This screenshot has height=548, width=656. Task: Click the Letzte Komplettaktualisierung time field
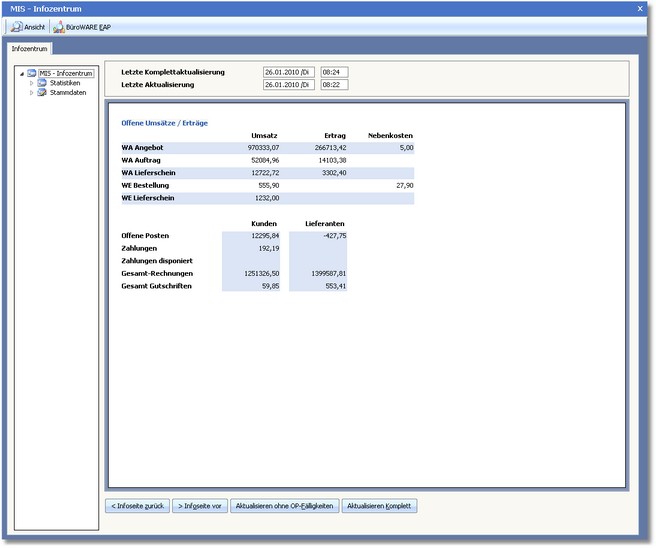click(x=333, y=73)
